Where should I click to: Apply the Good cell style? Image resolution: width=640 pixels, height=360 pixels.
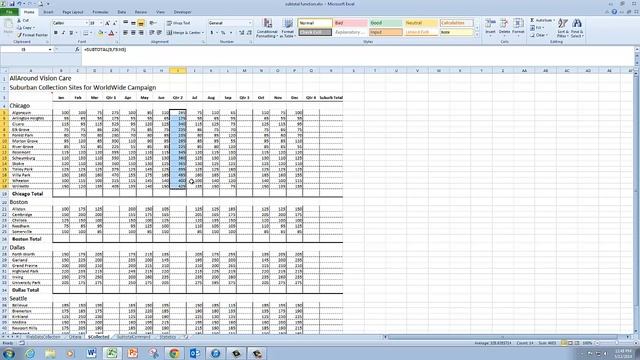coord(386,23)
